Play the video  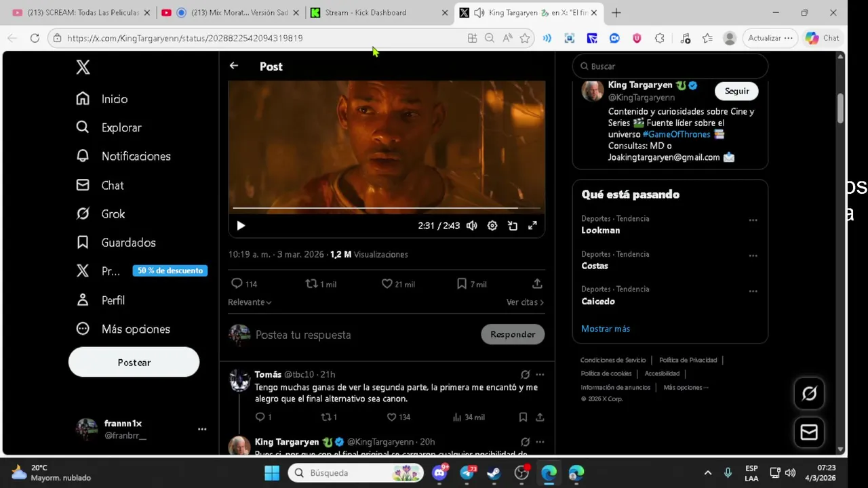[x=241, y=226]
